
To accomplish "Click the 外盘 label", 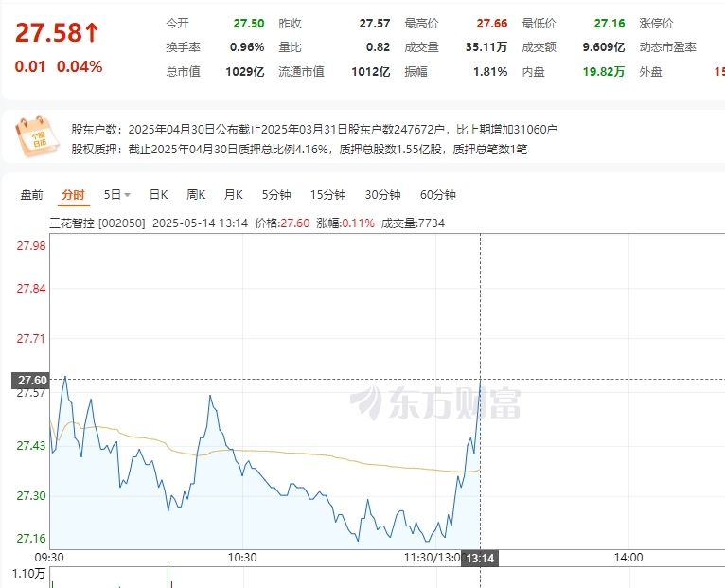I will (x=650, y=72).
